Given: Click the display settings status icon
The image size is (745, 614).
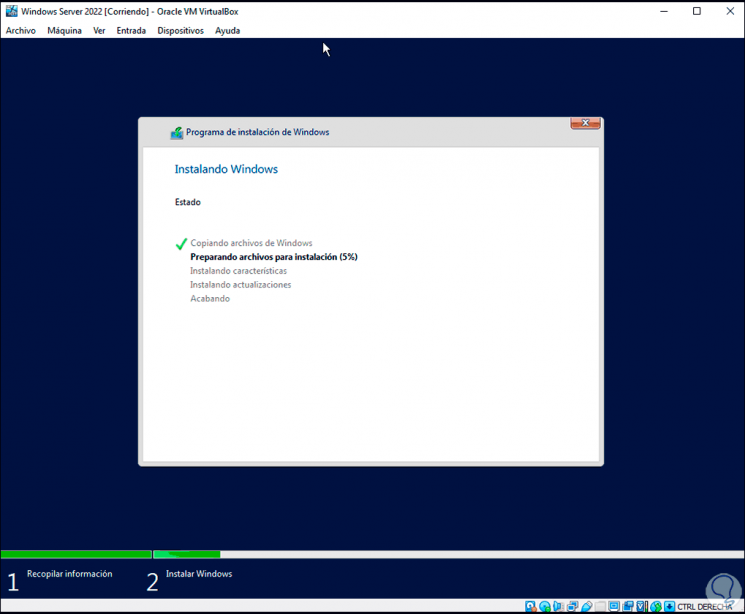Looking at the screenshot, I should [x=614, y=606].
